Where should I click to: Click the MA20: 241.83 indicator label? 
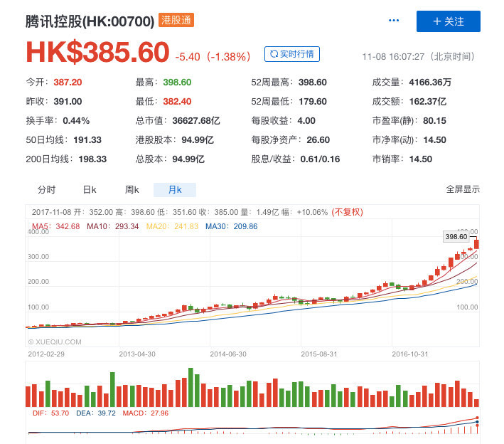point(172,226)
